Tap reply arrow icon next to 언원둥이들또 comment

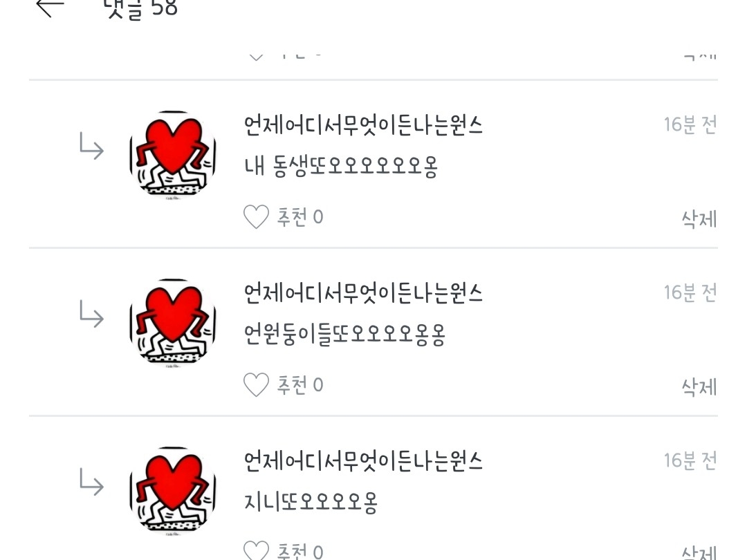91,313
